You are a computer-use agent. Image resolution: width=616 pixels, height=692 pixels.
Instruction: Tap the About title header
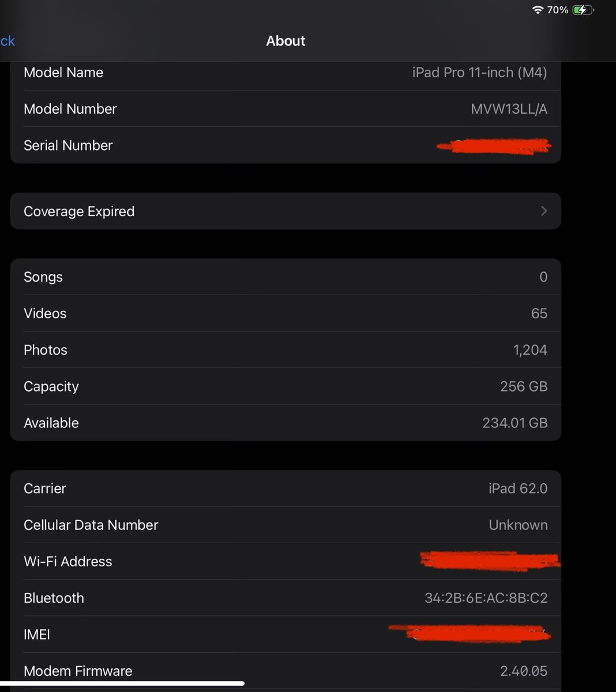pos(286,41)
